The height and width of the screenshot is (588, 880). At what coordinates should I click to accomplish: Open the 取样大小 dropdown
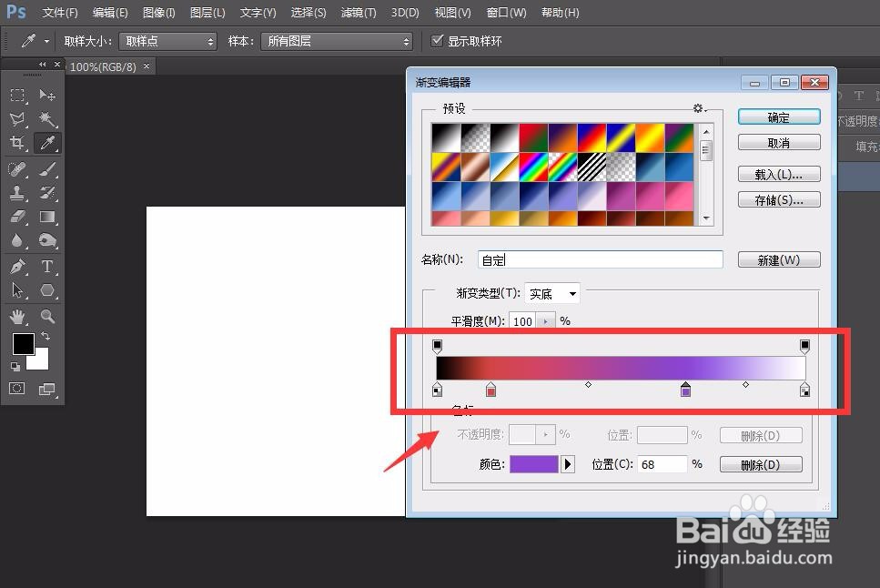tap(167, 41)
